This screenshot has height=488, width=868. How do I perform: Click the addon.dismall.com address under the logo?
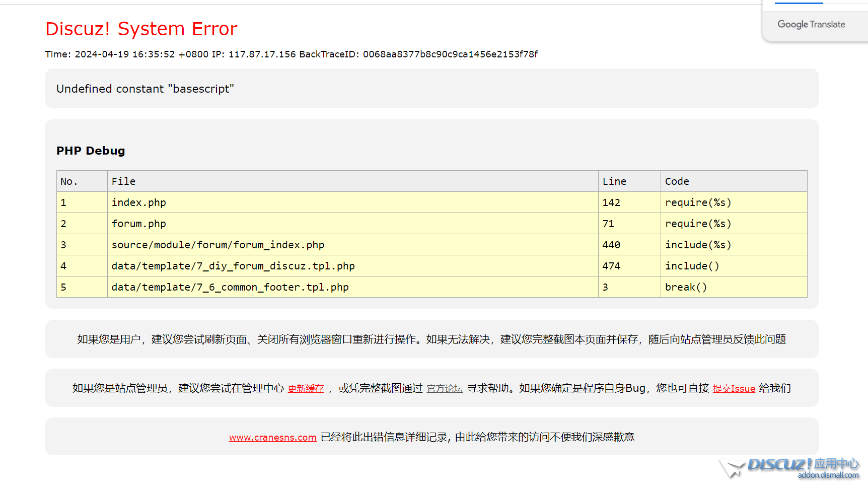pyautogui.click(x=828, y=475)
